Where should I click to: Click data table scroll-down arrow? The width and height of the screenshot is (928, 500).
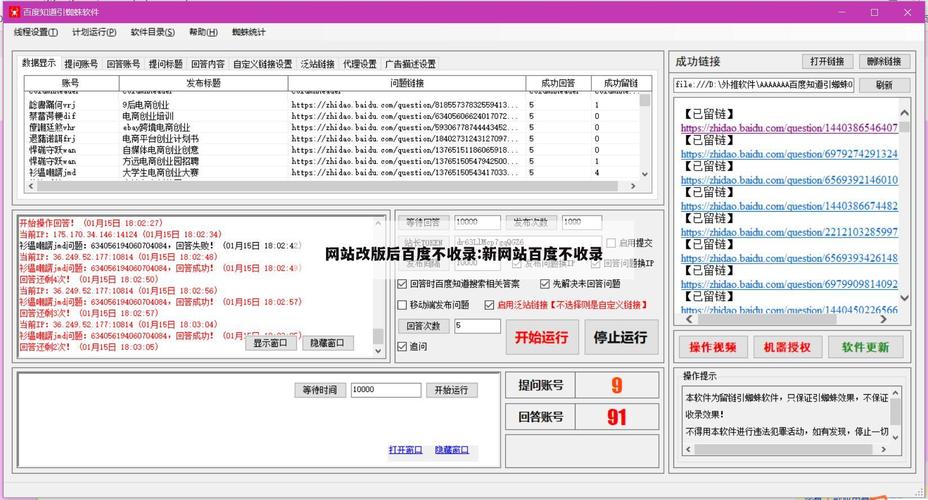645,174
